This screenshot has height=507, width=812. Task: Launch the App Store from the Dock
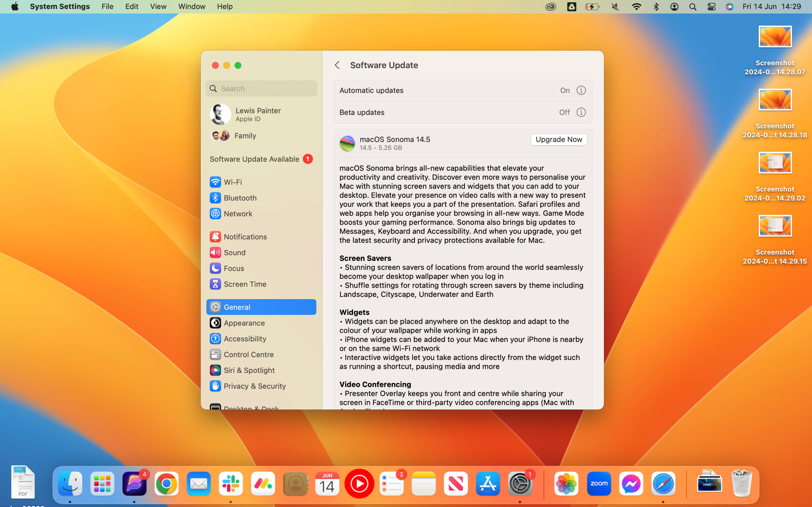(488, 484)
